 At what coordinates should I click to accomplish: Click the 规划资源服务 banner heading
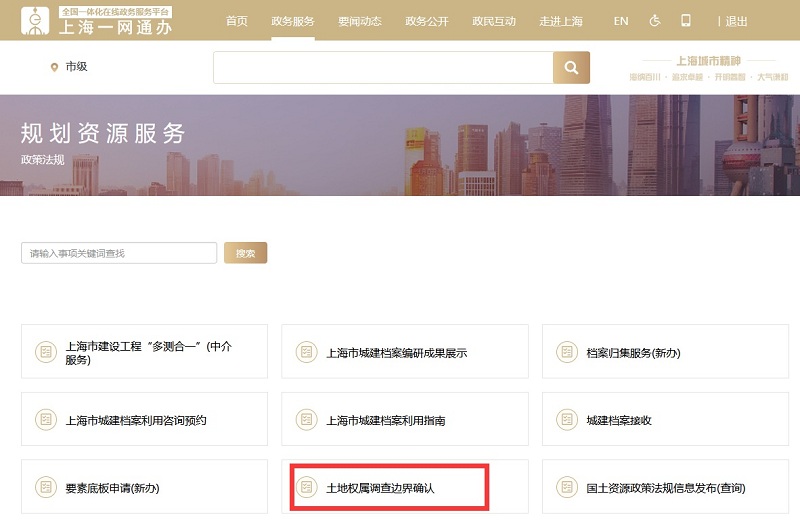[103, 133]
